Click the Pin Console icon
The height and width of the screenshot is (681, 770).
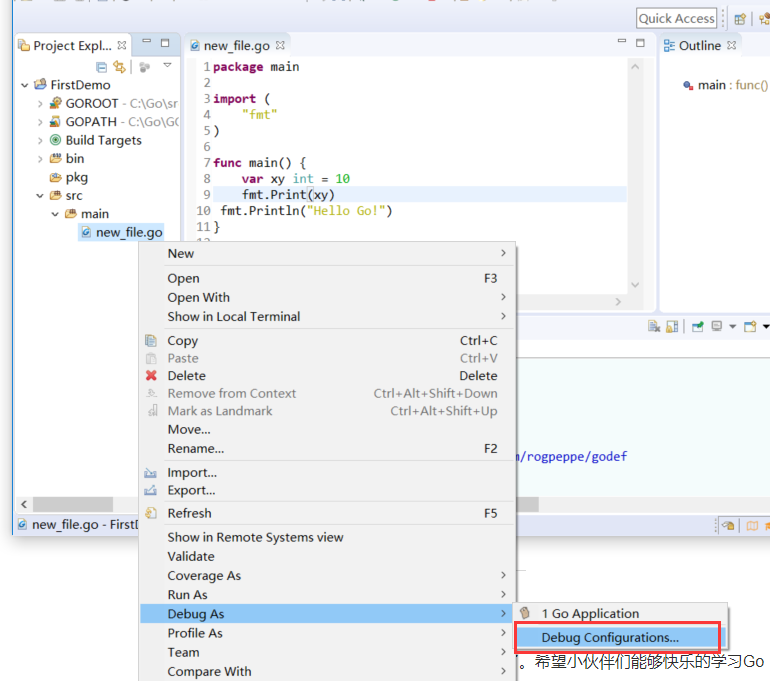pos(698,327)
